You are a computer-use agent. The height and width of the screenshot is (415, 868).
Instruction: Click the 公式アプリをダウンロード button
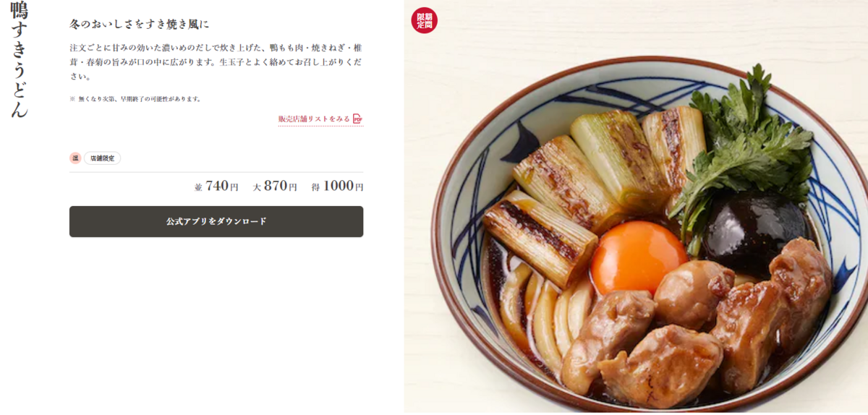pos(216,221)
